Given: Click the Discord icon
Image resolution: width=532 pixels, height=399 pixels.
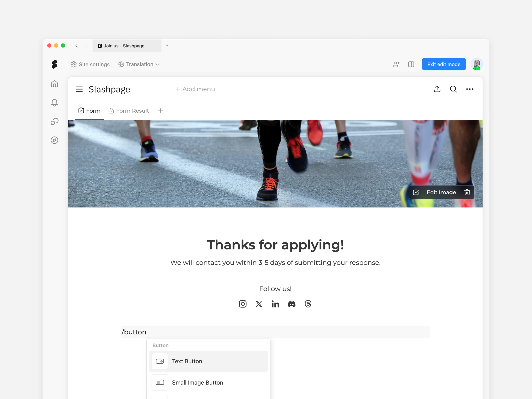Looking at the screenshot, I should point(292,304).
